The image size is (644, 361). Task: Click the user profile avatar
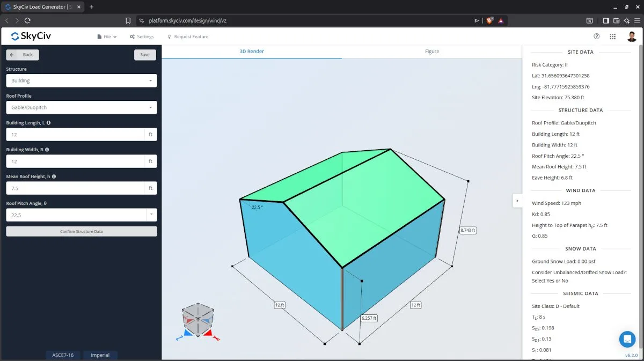coord(632,36)
